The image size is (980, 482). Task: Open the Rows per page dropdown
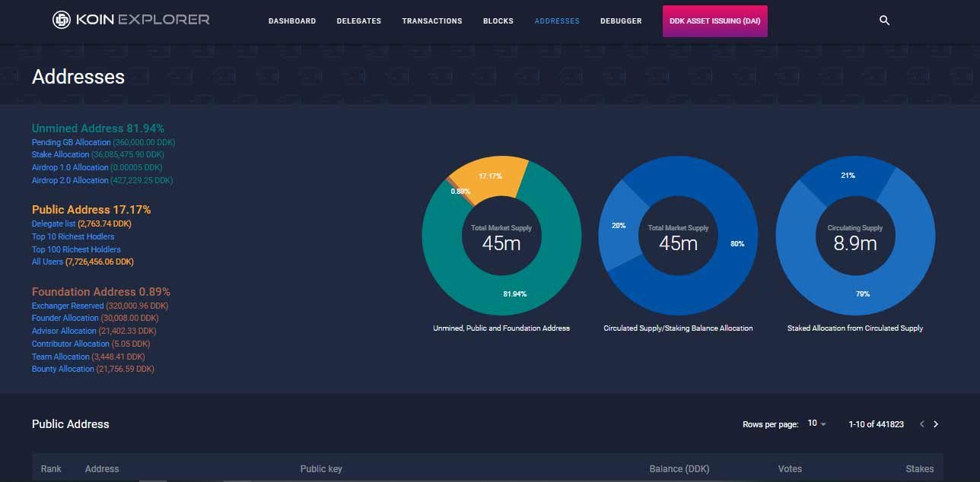[816, 423]
